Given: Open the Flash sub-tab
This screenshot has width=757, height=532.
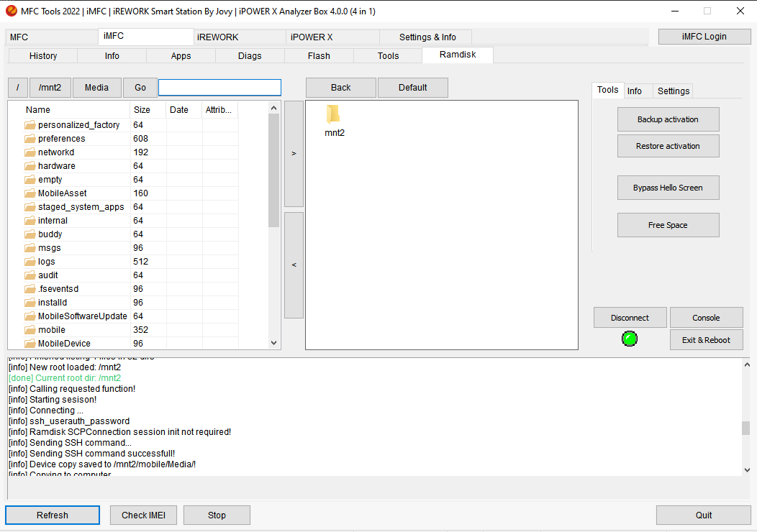Looking at the screenshot, I should pyautogui.click(x=319, y=56).
